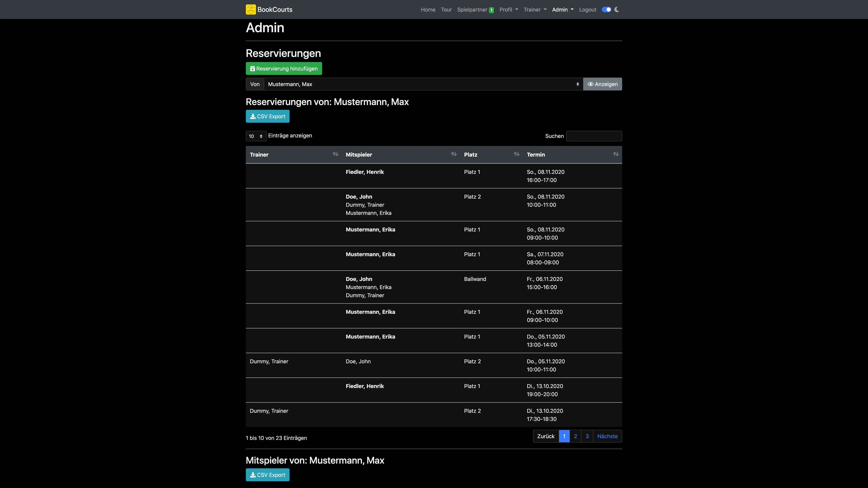This screenshot has height=488, width=868.
Task: Open the Trainer navigation menu
Action: point(535,9)
